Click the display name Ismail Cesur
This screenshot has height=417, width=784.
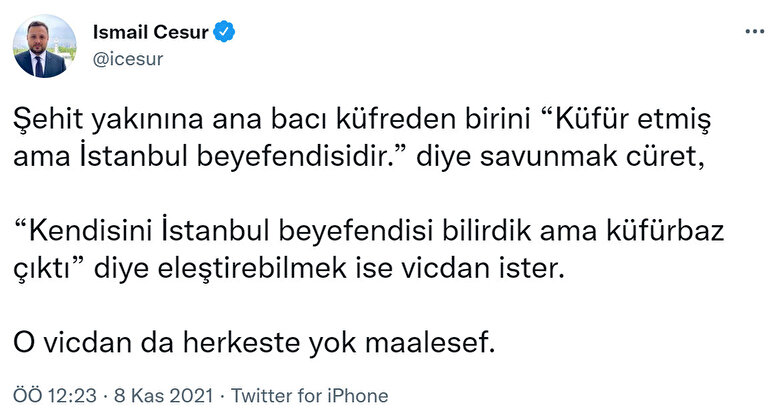(150, 32)
